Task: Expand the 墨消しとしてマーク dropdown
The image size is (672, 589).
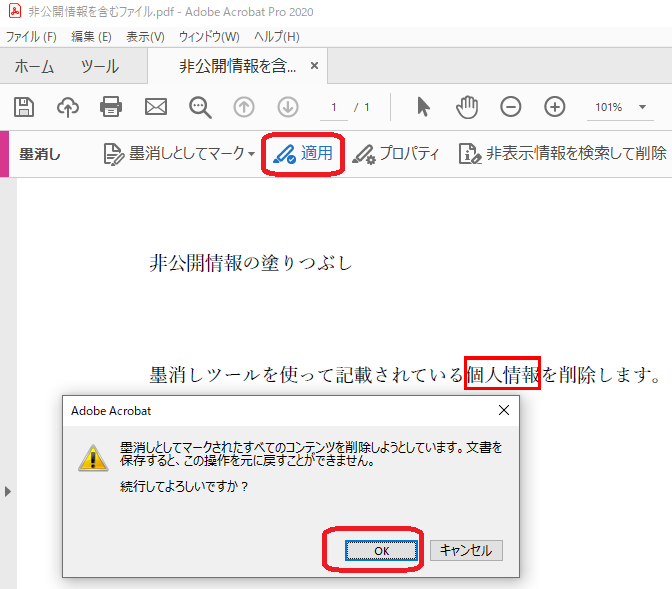Action: click(251, 155)
